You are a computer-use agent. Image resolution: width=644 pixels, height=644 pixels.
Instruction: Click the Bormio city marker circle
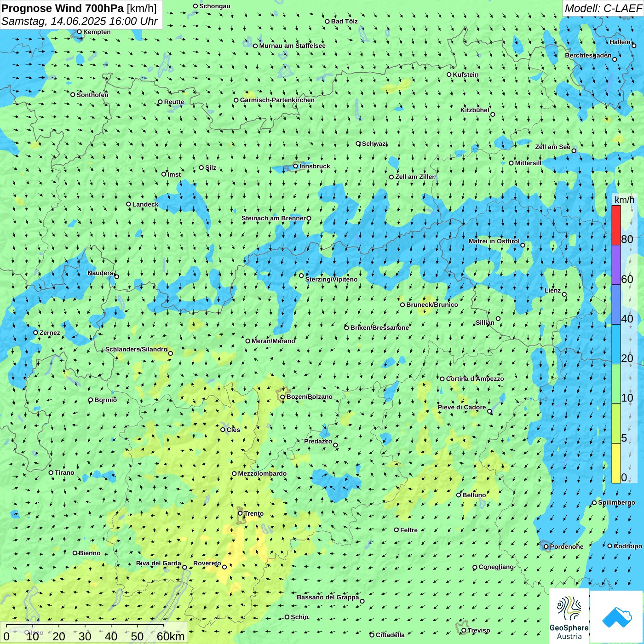coord(91,400)
